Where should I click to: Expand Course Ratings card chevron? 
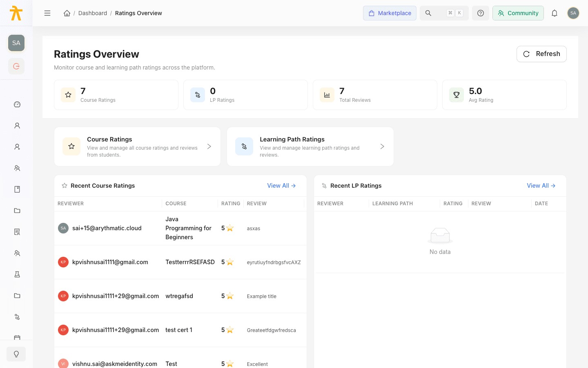point(209,146)
